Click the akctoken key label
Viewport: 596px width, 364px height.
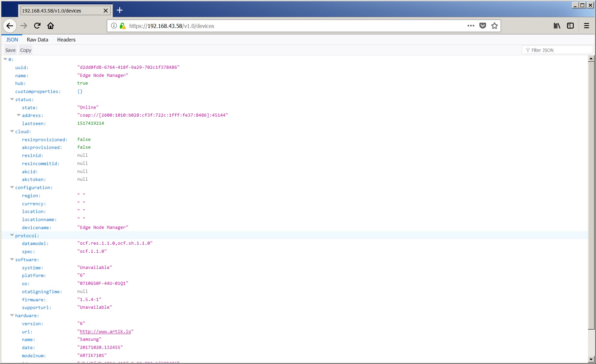(x=34, y=180)
